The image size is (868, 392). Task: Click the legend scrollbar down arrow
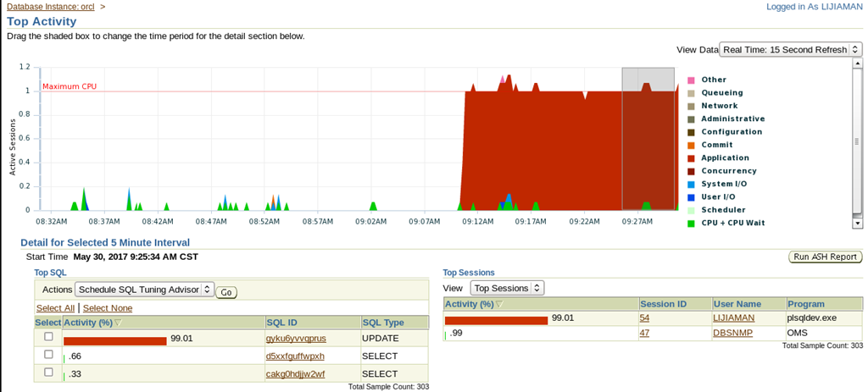(x=858, y=224)
